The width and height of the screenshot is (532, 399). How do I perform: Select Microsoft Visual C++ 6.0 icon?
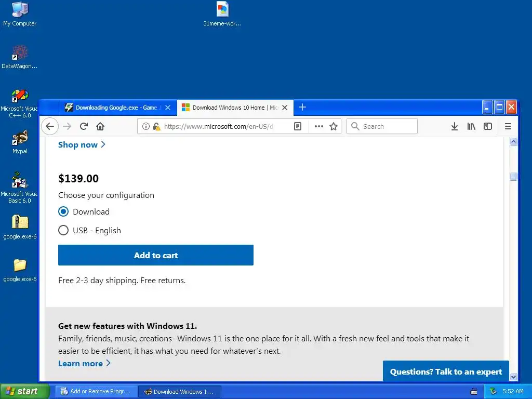20,103
